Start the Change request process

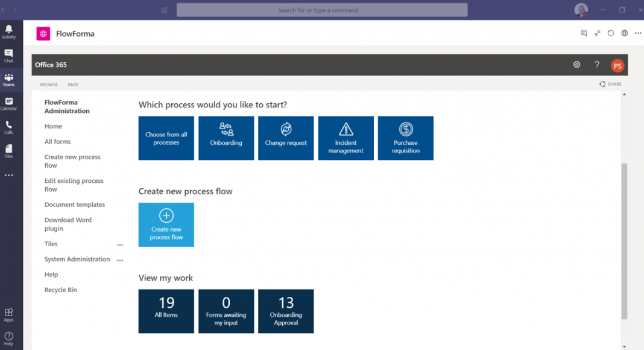286,138
